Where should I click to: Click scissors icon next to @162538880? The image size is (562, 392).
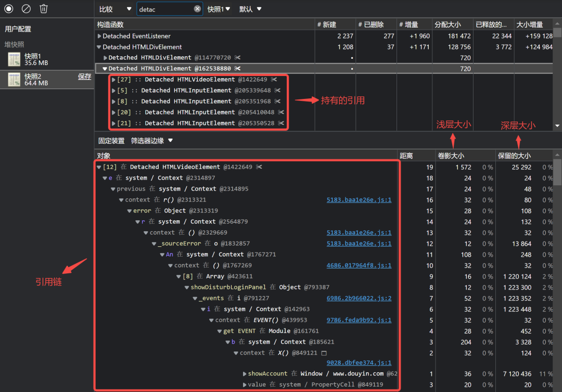pyautogui.click(x=237, y=69)
